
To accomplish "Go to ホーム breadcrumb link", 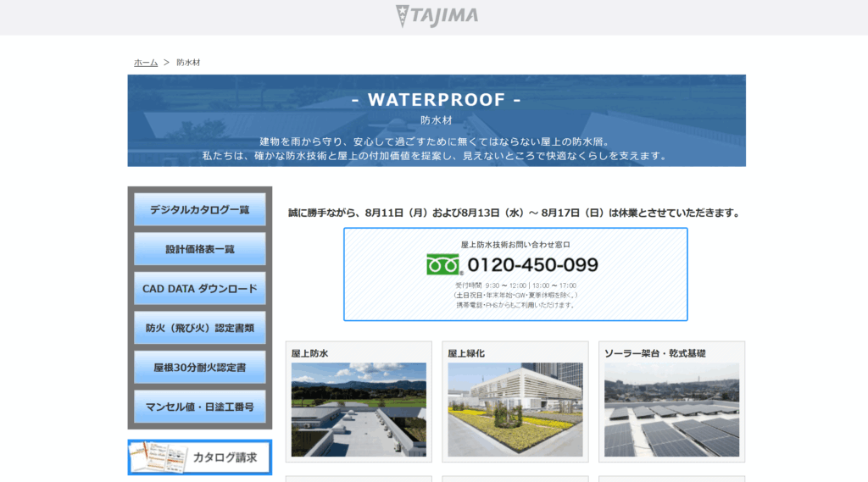I will click(x=146, y=63).
